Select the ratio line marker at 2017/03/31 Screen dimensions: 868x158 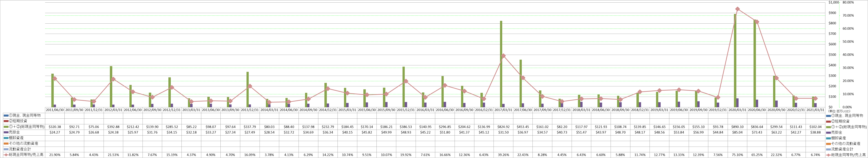[x=503, y=56]
